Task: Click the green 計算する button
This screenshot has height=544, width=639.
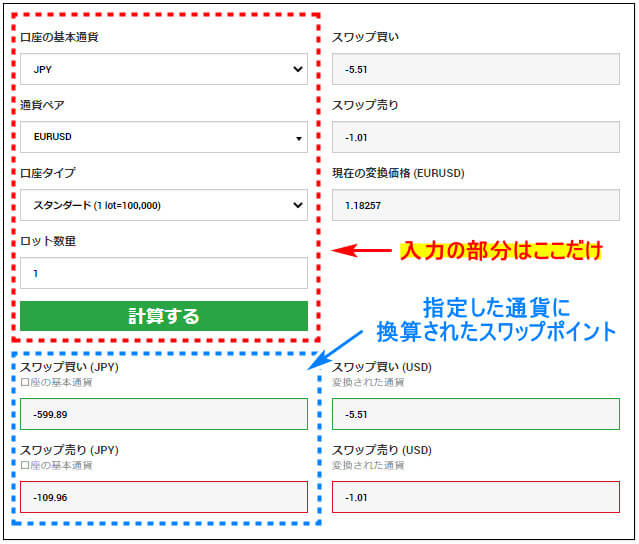Action: (164, 316)
